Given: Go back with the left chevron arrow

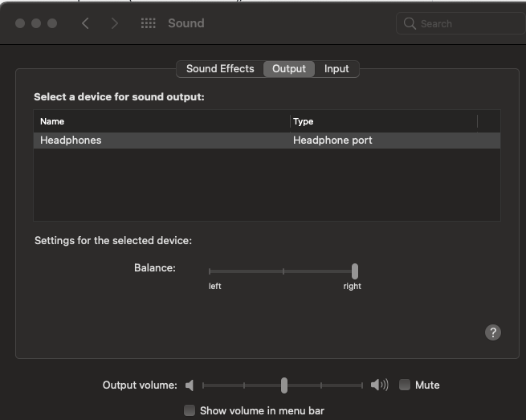Looking at the screenshot, I should pos(86,23).
